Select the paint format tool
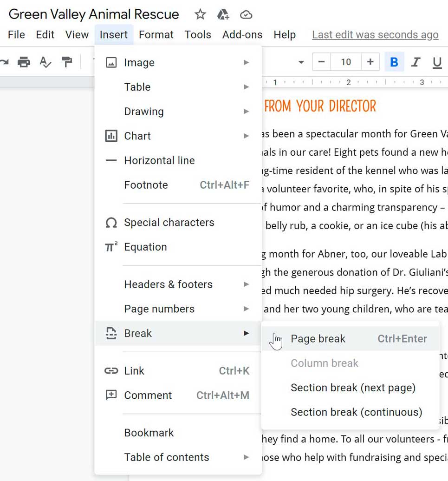The width and height of the screenshot is (448, 481). [x=66, y=62]
